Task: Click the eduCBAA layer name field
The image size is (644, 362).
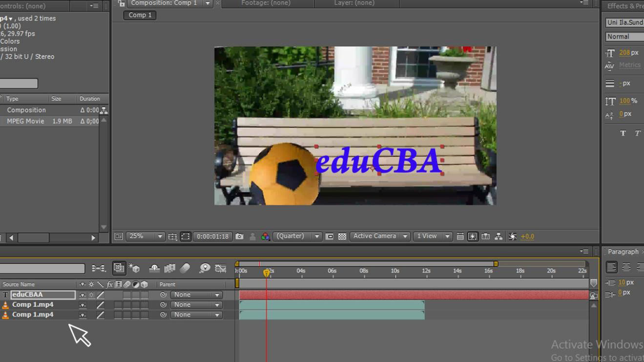Action: 43,295
